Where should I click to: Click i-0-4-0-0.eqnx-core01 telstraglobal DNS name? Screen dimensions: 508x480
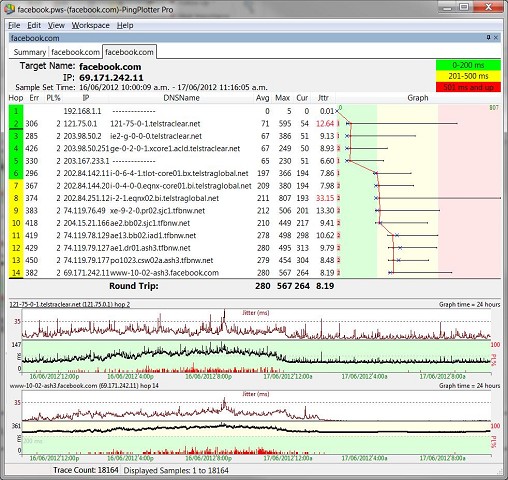[180, 186]
